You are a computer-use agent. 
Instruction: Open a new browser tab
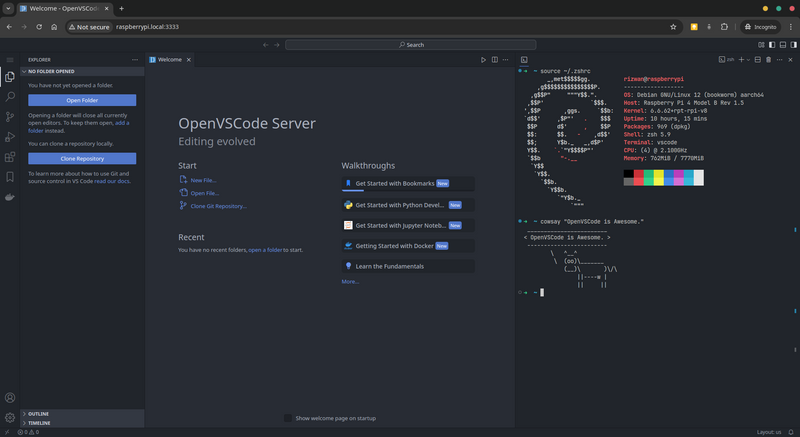tap(121, 9)
